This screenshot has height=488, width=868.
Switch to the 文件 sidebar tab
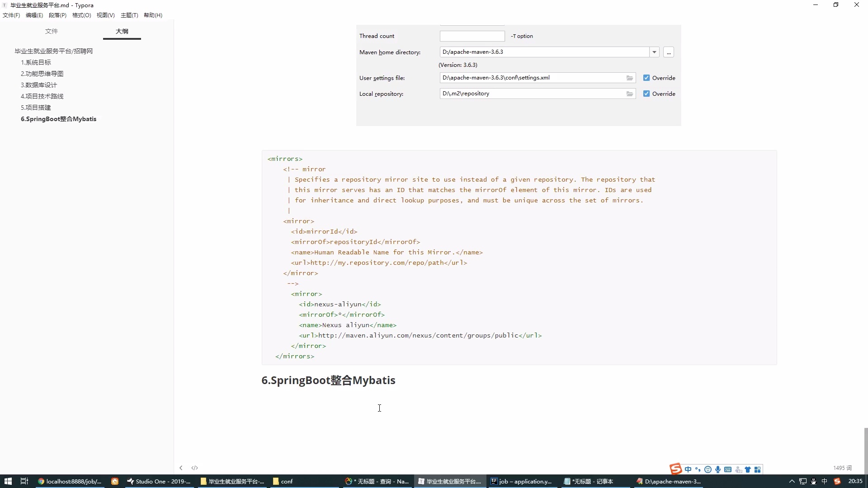[x=52, y=31]
